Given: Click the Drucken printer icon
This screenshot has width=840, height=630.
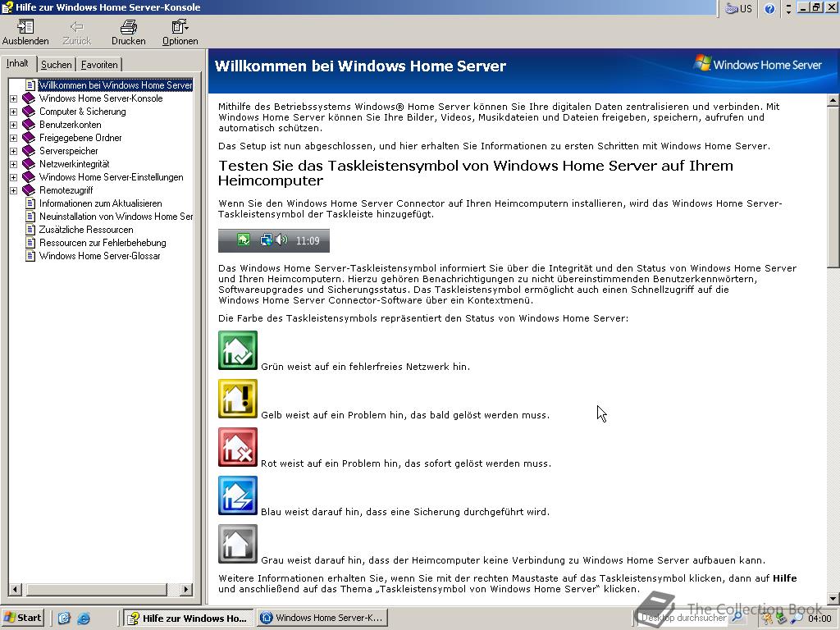Looking at the screenshot, I should point(129,26).
